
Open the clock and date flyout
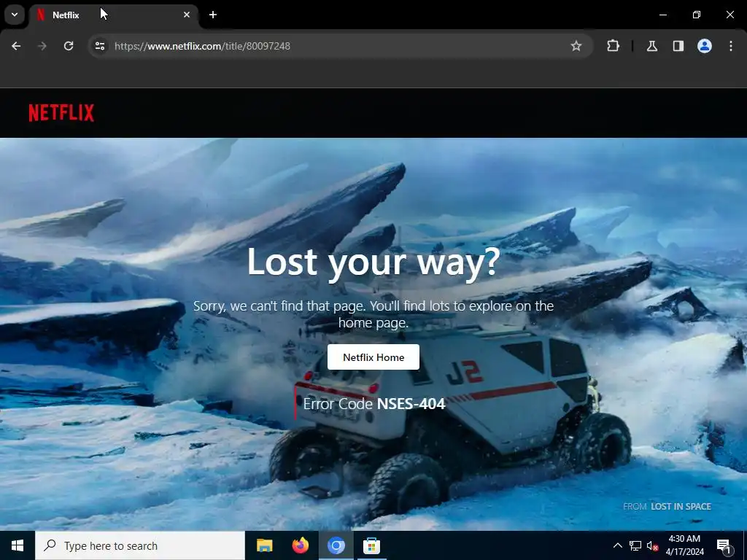[684, 545]
